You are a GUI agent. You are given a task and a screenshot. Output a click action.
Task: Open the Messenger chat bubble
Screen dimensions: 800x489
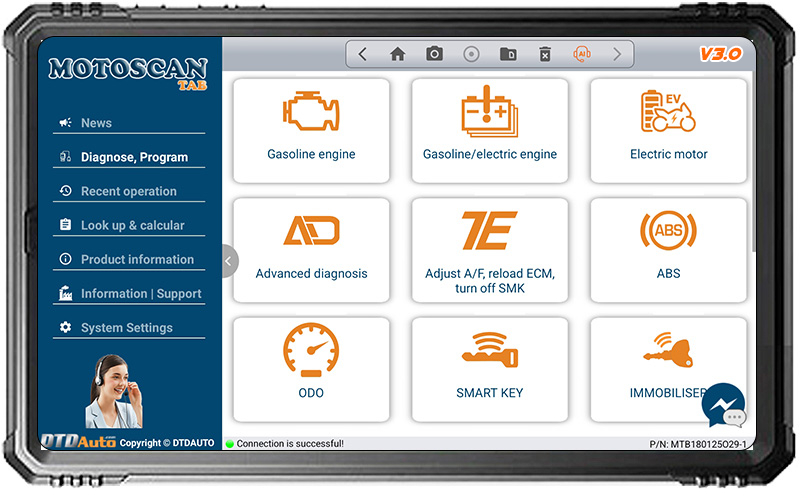tap(723, 405)
